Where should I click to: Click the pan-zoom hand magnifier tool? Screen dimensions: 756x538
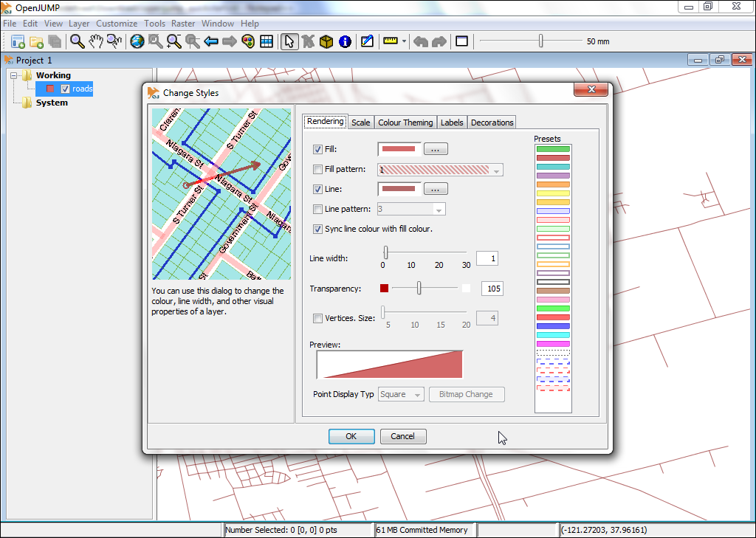click(x=114, y=41)
